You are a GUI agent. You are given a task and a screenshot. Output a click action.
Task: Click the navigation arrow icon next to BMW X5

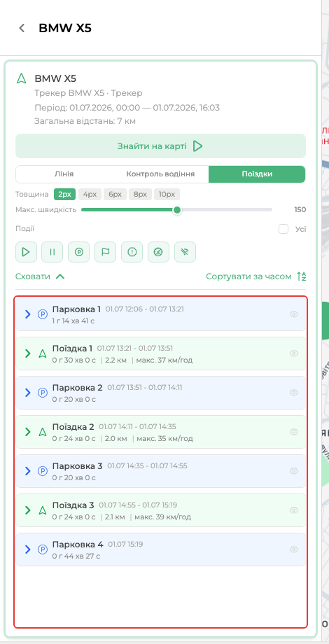22,78
